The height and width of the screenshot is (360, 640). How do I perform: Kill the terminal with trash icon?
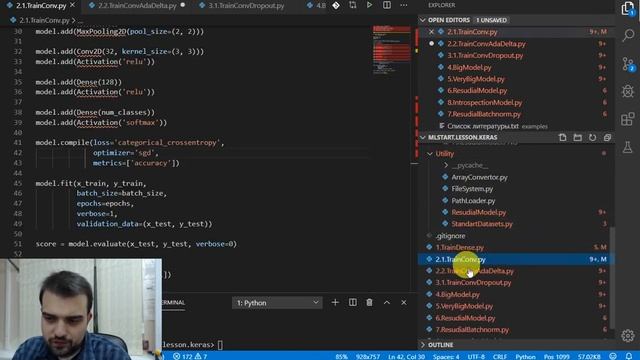369,302
